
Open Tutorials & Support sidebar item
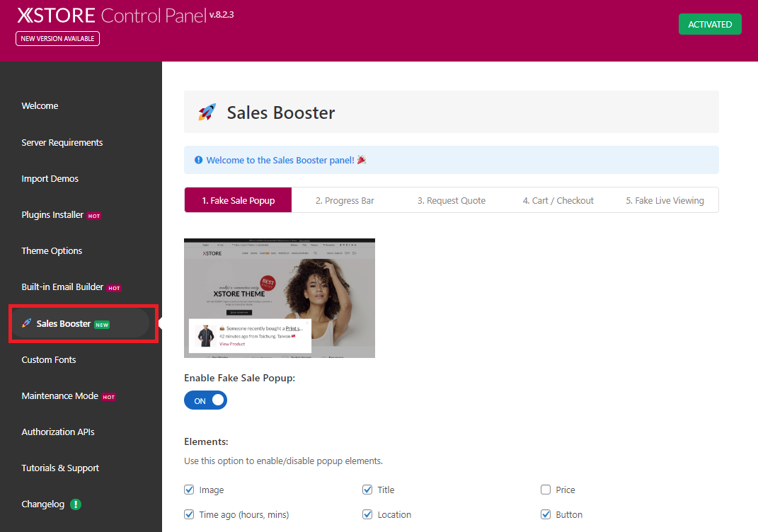click(60, 468)
